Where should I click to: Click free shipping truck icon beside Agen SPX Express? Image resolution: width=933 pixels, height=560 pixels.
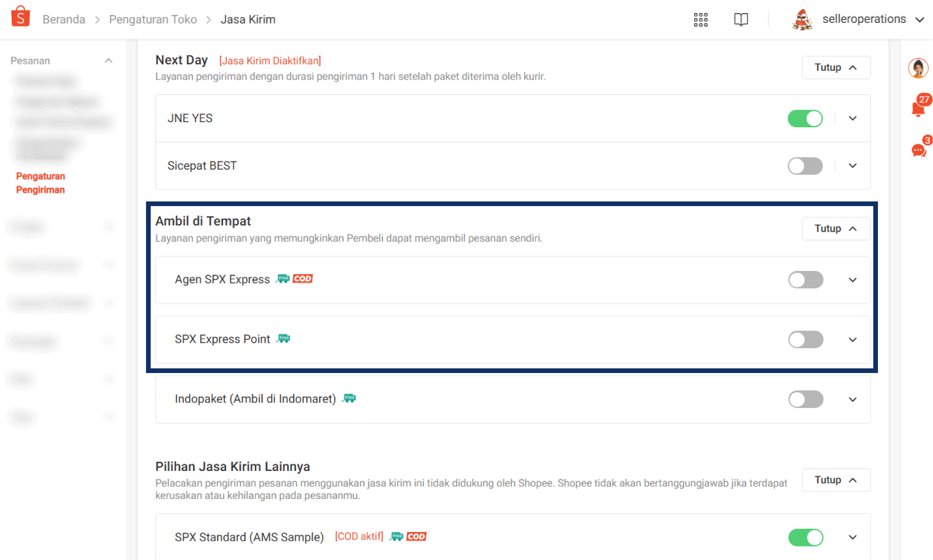[283, 279]
